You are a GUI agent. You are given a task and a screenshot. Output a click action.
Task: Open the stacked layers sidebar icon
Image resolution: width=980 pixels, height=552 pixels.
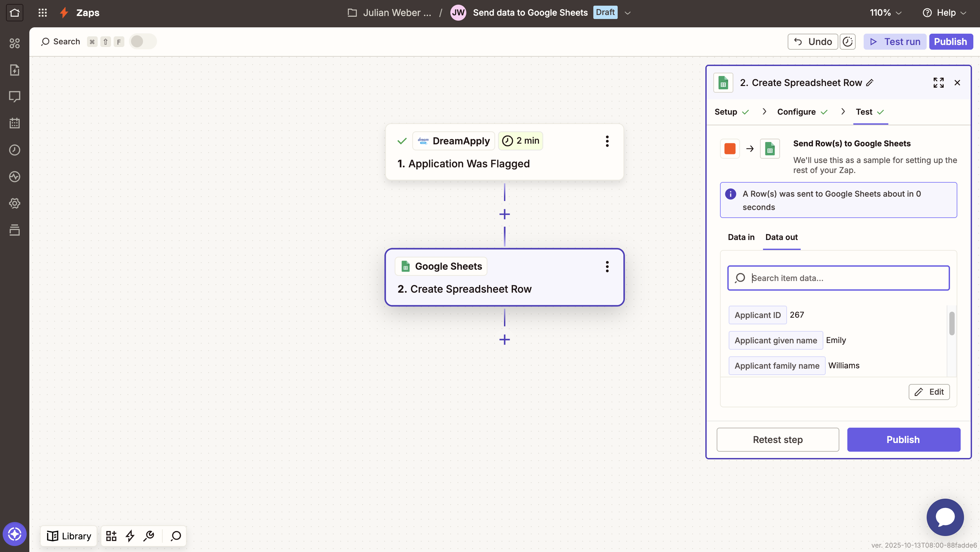tap(14, 230)
